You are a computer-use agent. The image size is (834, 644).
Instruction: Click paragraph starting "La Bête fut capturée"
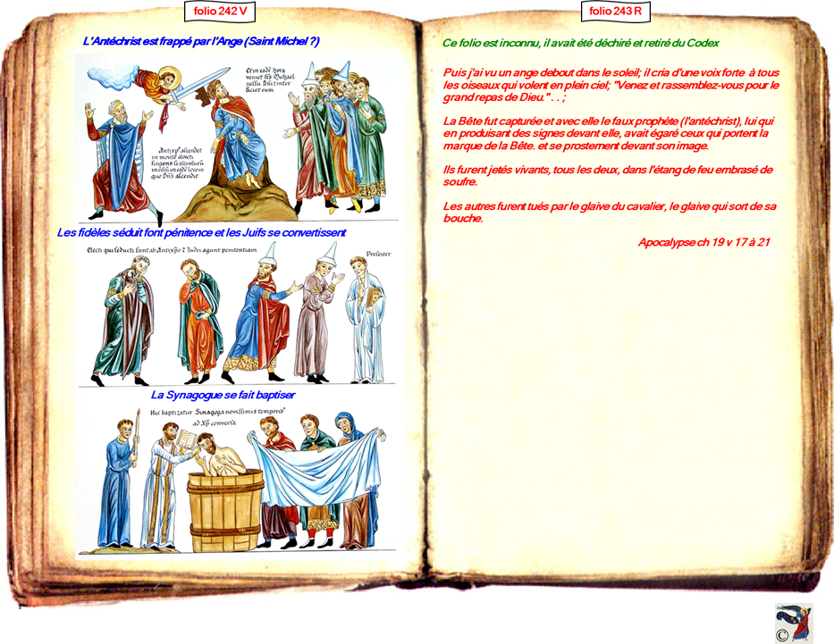click(609, 133)
